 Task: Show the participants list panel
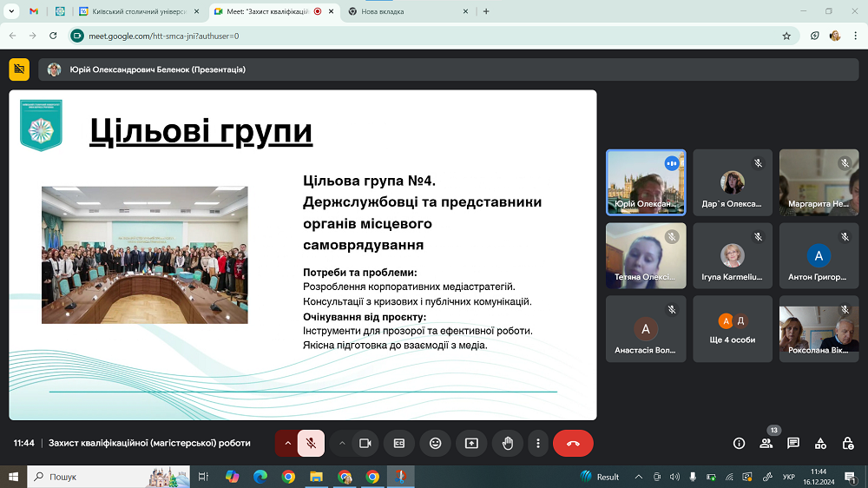766,443
